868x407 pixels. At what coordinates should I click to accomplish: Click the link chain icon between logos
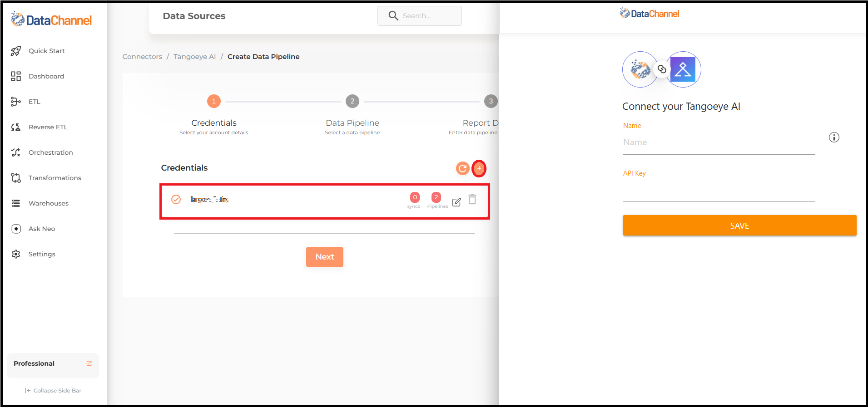[x=662, y=69]
